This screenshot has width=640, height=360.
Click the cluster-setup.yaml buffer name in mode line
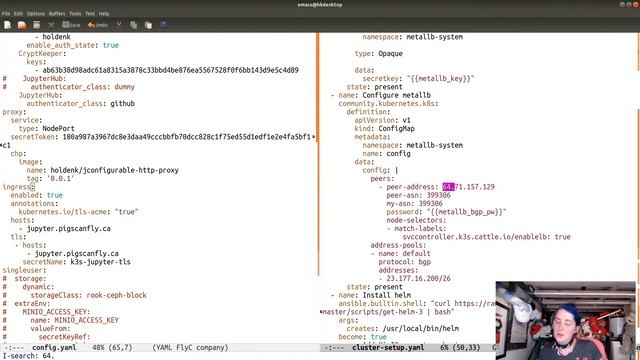[x=388, y=348]
